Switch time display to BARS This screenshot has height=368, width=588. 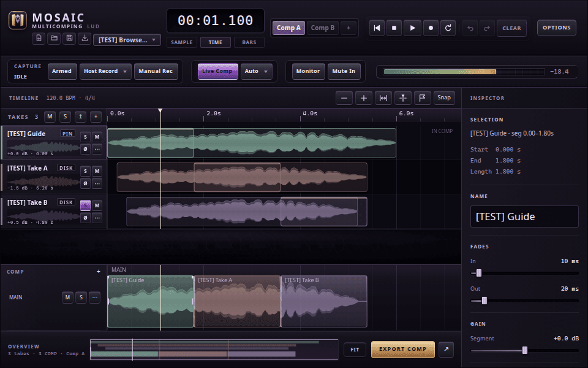[x=249, y=42]
